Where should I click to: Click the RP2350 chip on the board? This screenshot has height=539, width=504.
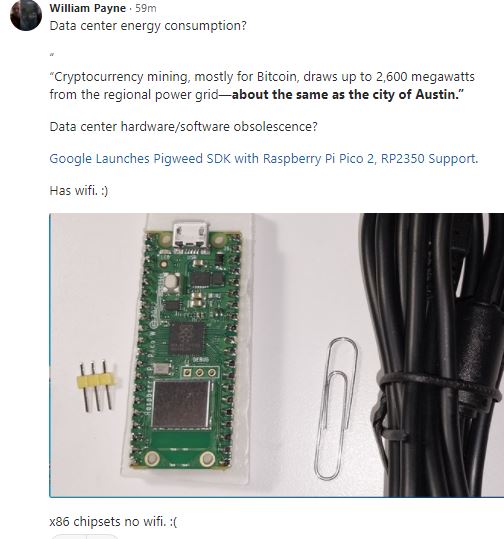point(186,338)
